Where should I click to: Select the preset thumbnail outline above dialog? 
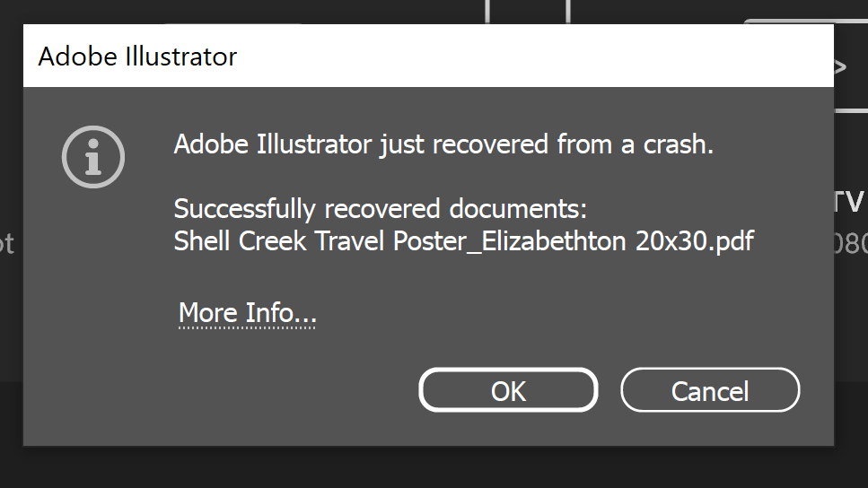point(527,13)
